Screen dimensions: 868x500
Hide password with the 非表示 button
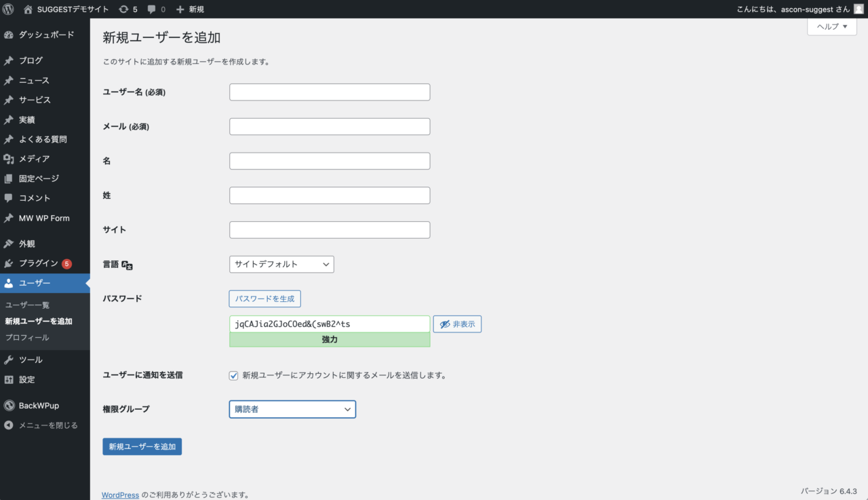(x=457, y=324)
